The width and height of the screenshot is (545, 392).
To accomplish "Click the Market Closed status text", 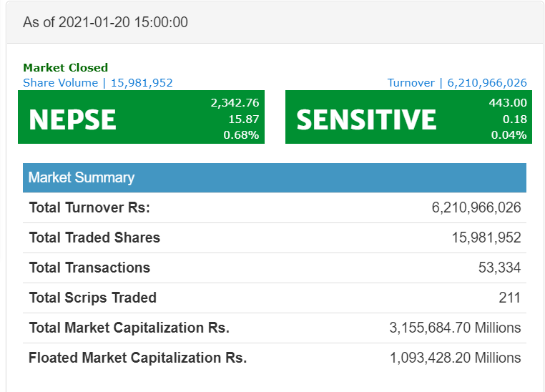I will pos(65,68).
